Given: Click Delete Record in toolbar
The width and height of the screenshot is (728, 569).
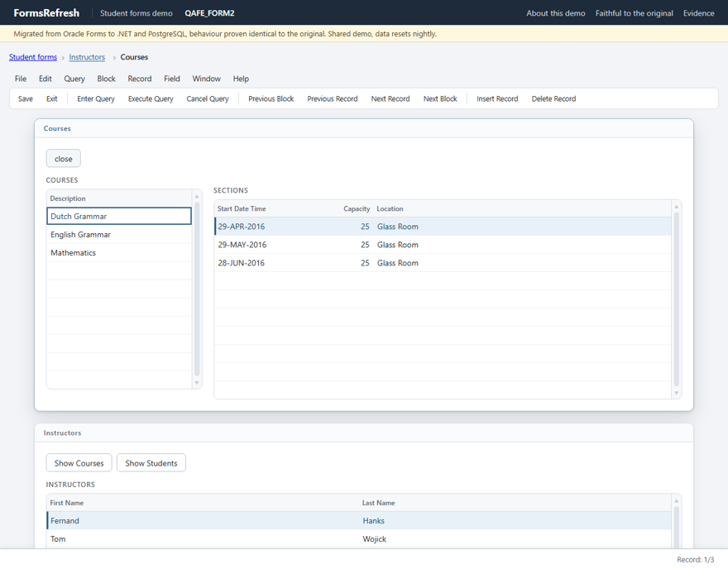Looking at the screenshot, I should 554,99.
